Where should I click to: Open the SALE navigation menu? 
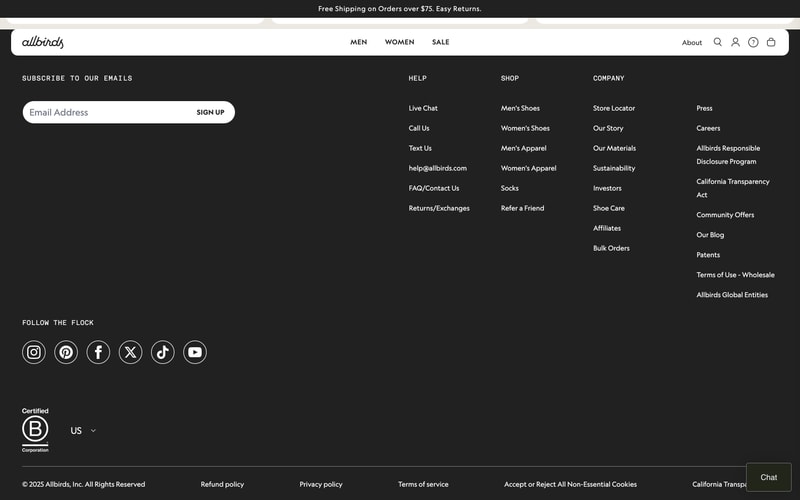coord(441,42)
